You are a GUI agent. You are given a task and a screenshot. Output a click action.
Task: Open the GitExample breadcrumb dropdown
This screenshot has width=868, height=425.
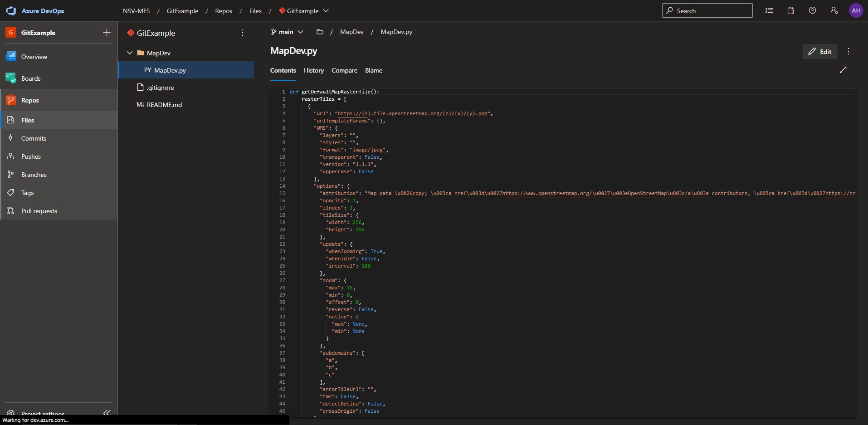tap(325, 11)
